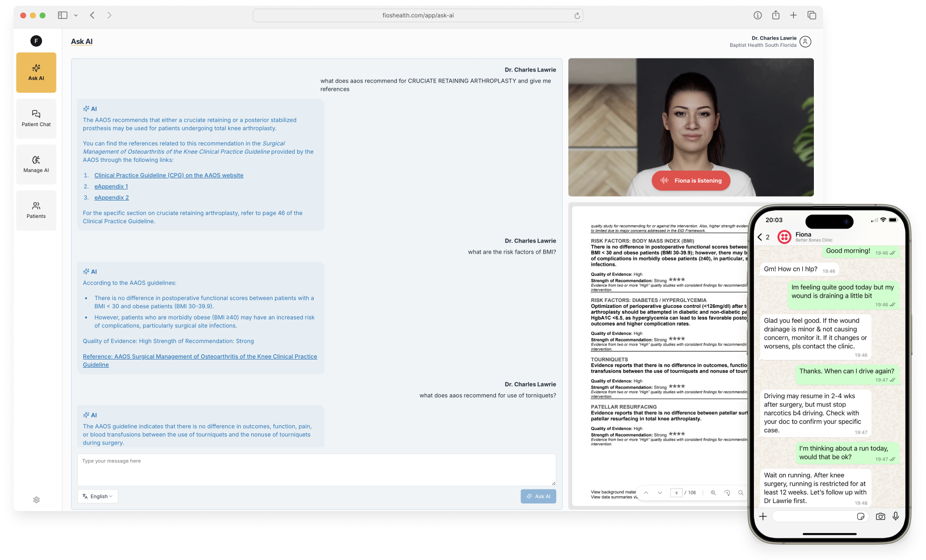Open the sticker icon in phone chat
The image size is (926, 560).
pyautogui.click(x=860, y=517)
